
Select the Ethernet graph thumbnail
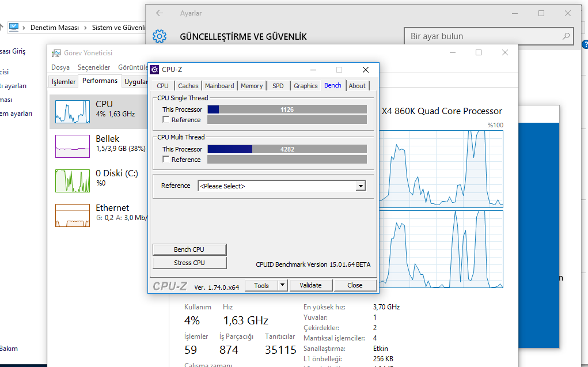(73, 215)
